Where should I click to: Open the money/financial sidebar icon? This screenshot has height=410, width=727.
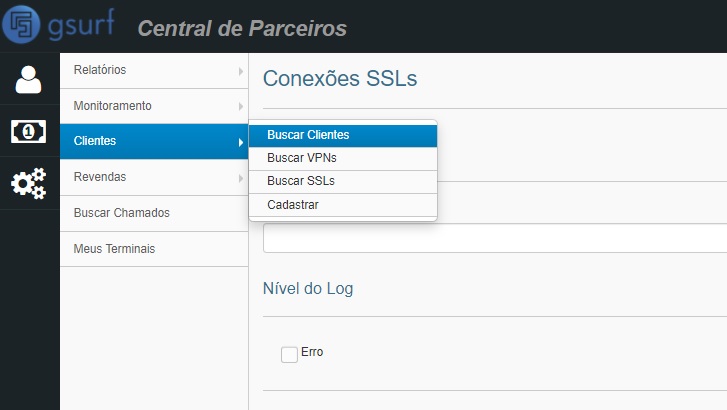click(28, 131)
